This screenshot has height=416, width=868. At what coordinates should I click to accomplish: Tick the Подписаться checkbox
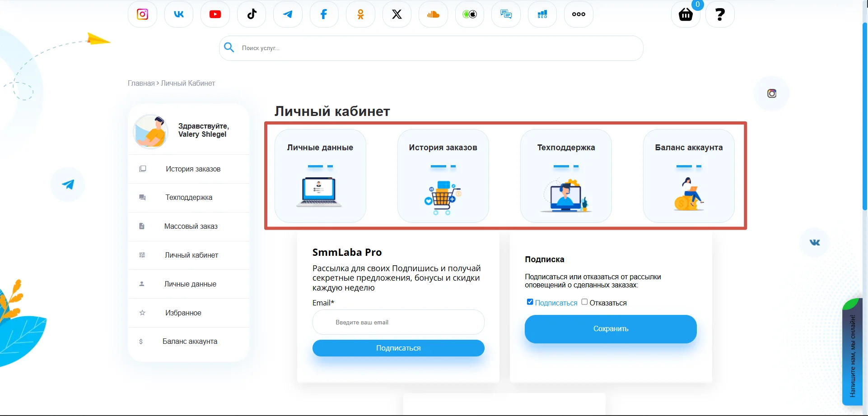pyautogui.click(x=530, y=302)
